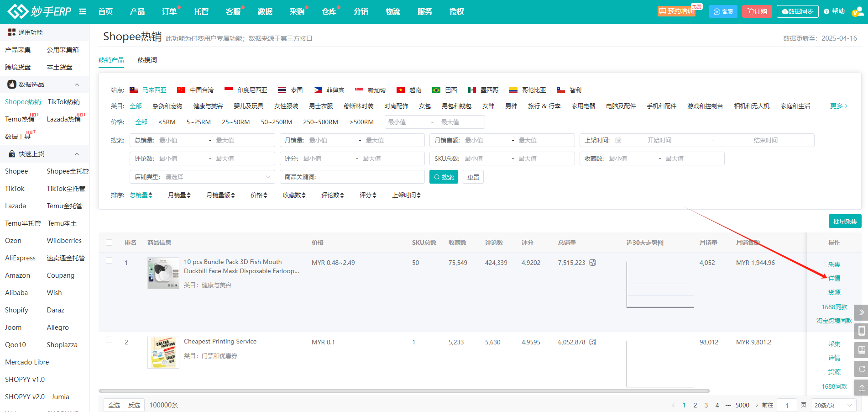Click 1688同款 for the rank 1 product

point(834,307)
